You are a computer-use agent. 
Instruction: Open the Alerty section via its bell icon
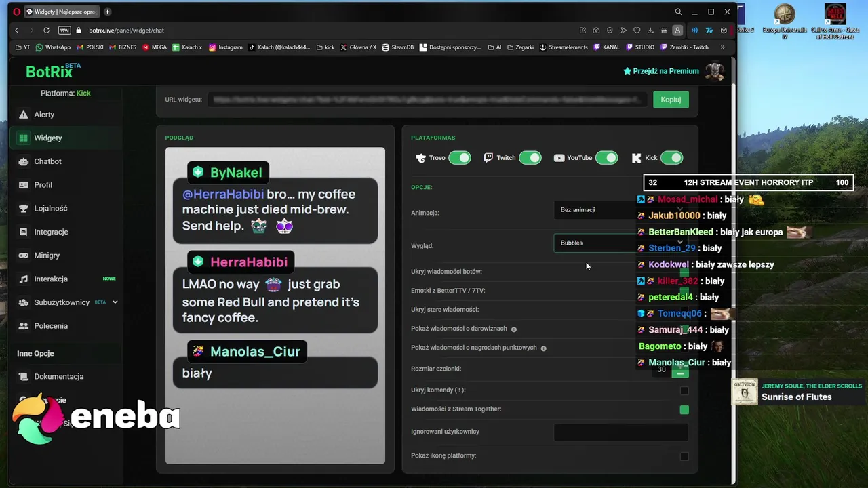[x=24, y=115]
